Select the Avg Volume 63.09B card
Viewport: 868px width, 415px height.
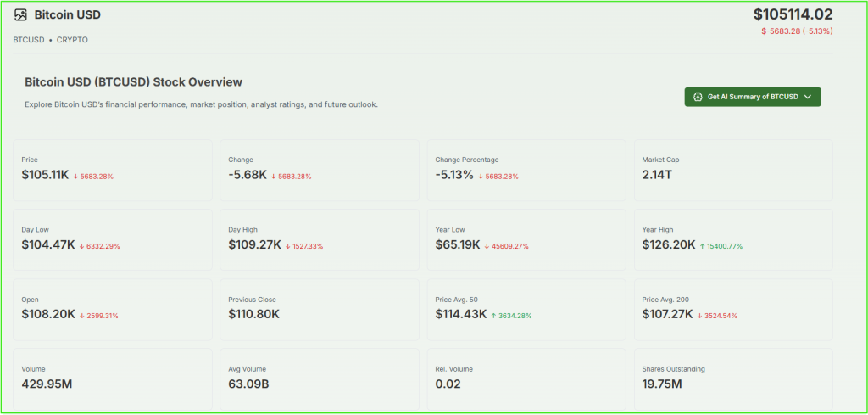pos(320,379)
